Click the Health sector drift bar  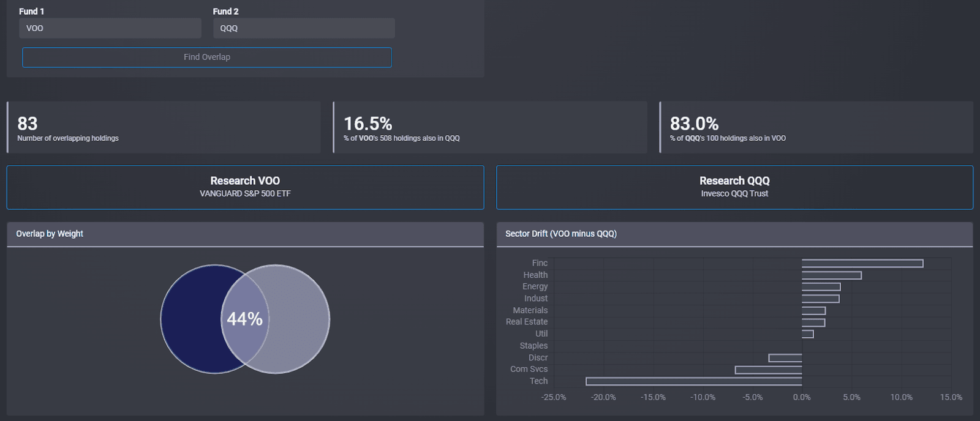(832, 275)
